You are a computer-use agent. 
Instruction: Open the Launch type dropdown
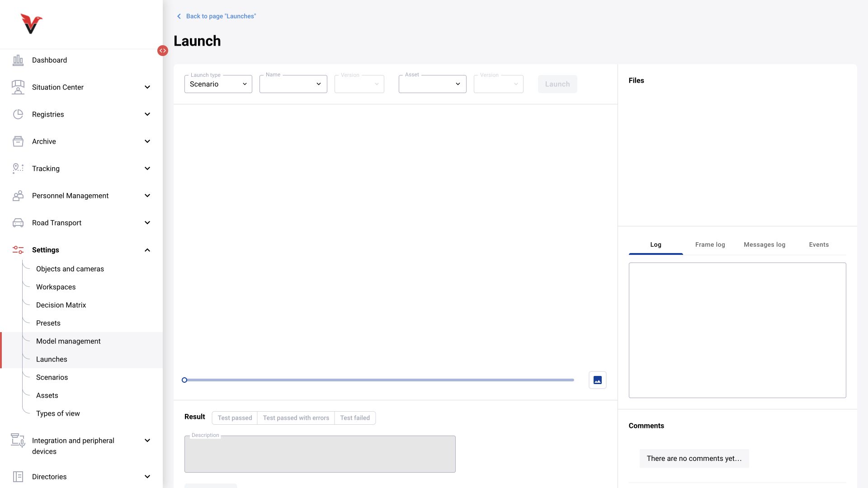[218, 84]
